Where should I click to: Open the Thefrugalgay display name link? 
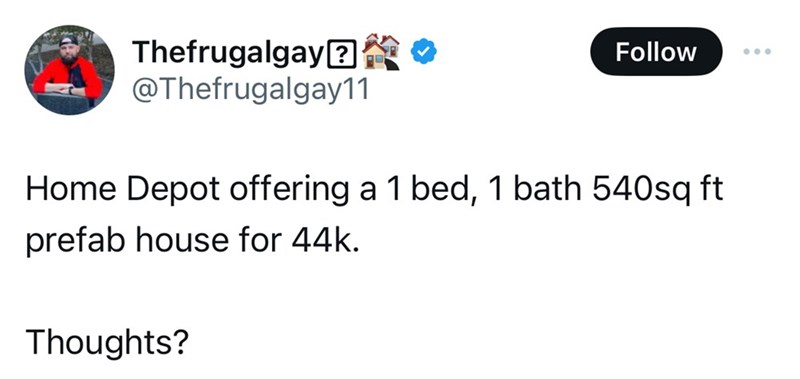pos(230,53)
